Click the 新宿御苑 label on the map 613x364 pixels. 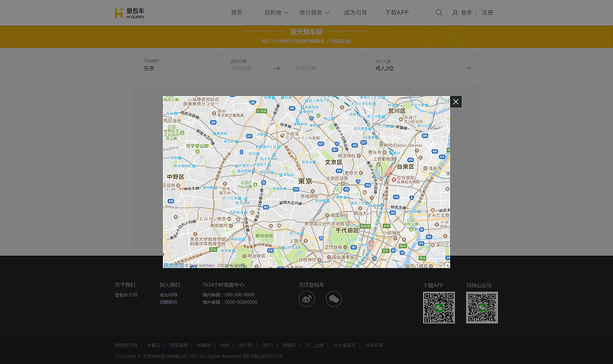tap(264, 236)
